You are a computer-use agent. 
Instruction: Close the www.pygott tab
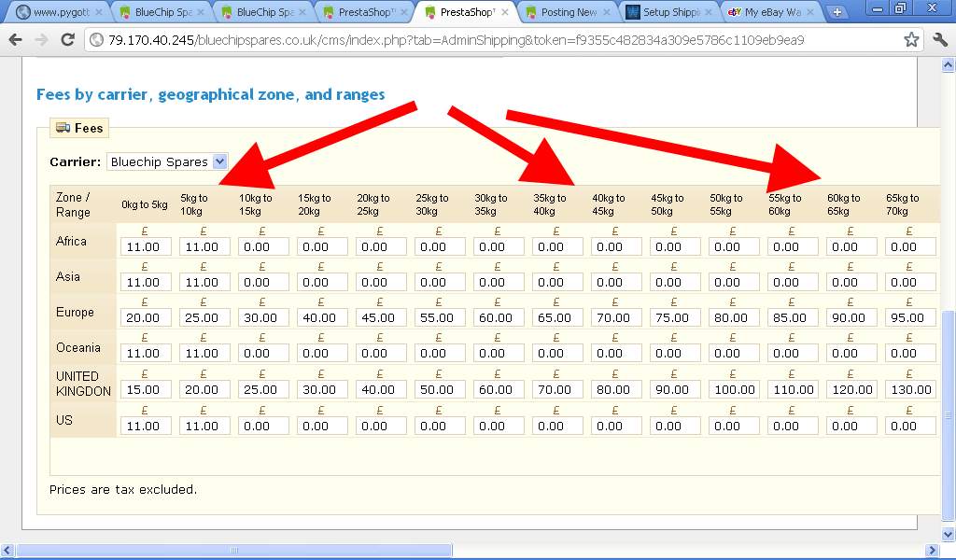click(99, 11)
